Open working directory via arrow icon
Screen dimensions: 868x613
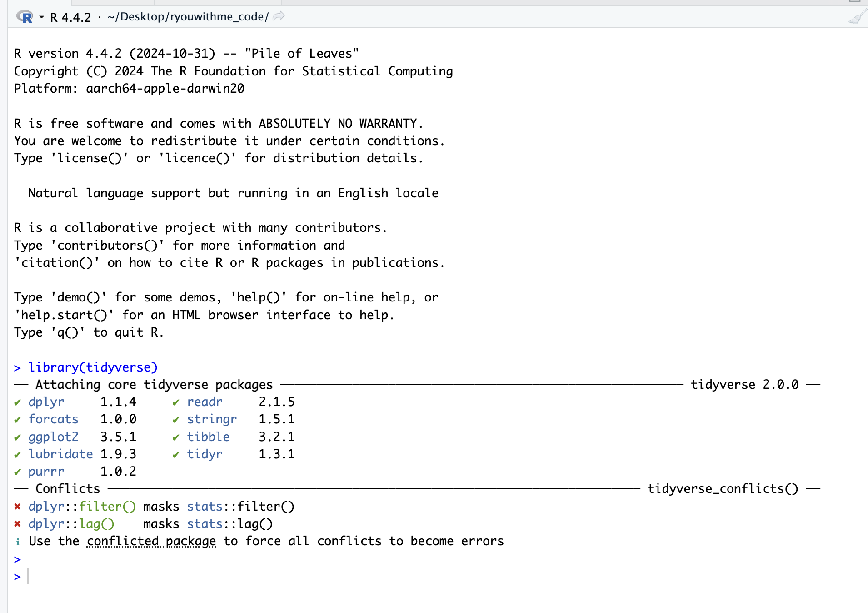279,16
